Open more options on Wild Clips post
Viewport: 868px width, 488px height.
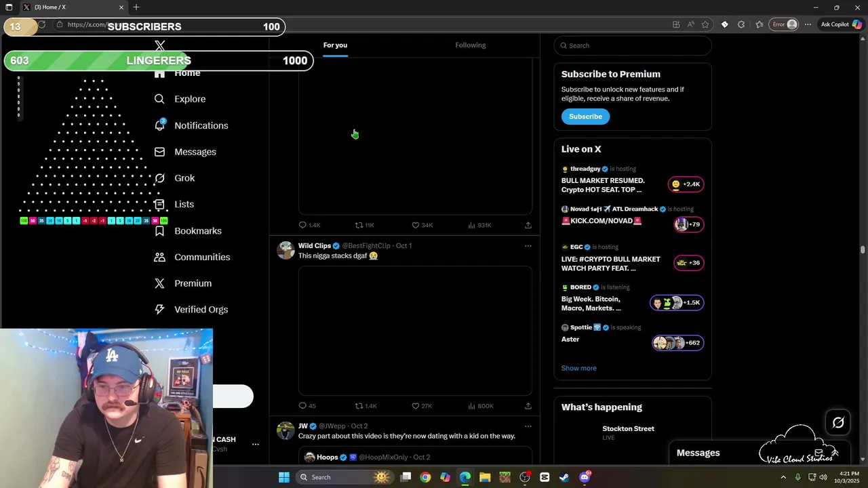point(528,246)
